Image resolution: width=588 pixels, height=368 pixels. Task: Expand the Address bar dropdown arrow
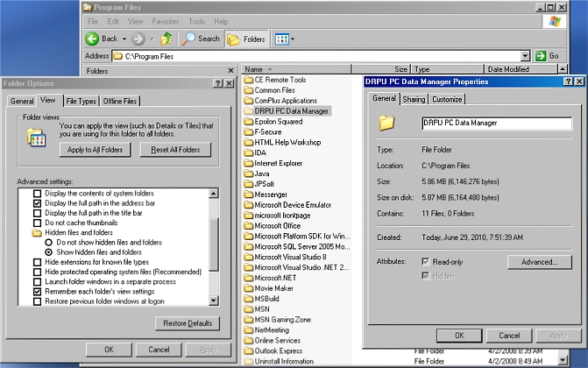[x=525, y=56]
